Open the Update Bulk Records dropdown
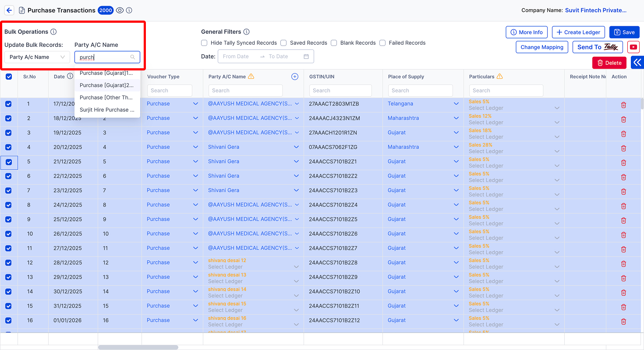Screen dimensions: 644x350 point(37,57)
